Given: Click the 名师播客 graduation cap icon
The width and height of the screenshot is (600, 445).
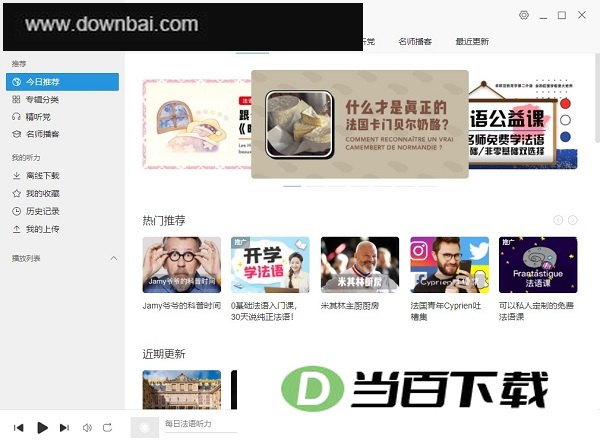Looking at the screenshot, I should [16, 134].
